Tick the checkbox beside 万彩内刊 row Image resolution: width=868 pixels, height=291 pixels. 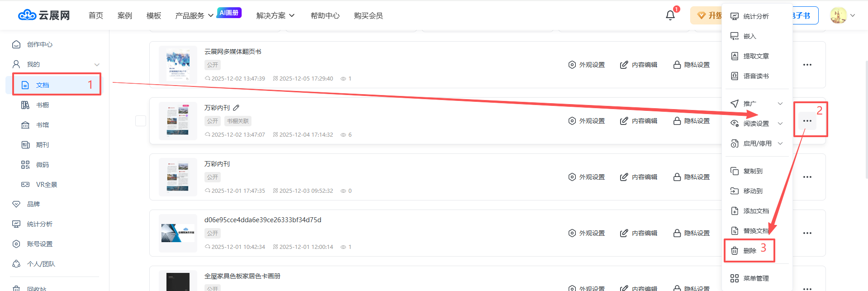(x=141, y=121)
